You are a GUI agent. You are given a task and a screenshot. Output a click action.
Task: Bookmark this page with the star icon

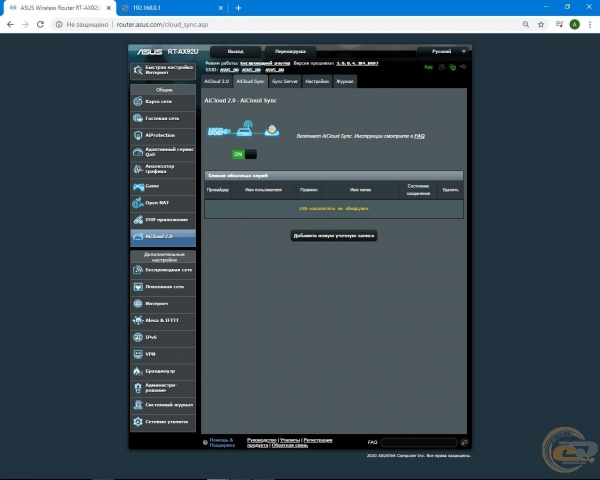pyautogui.click(x=541, y=24)
